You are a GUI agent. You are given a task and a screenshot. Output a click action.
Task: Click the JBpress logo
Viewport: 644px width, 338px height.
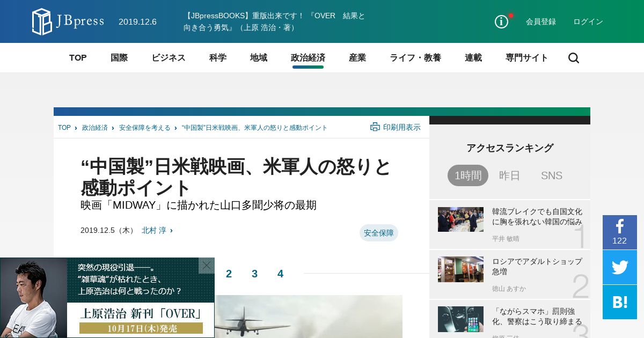click(68, 21)
